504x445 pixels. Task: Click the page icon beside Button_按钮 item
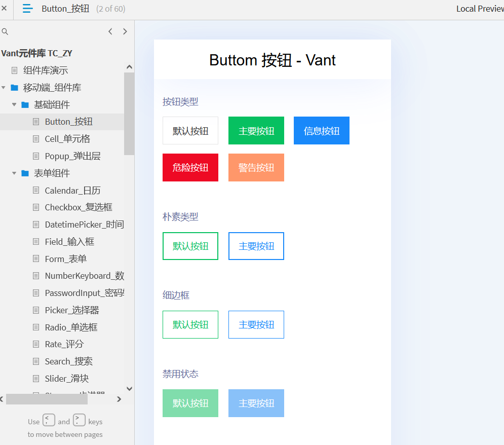(x=36, y=122)
